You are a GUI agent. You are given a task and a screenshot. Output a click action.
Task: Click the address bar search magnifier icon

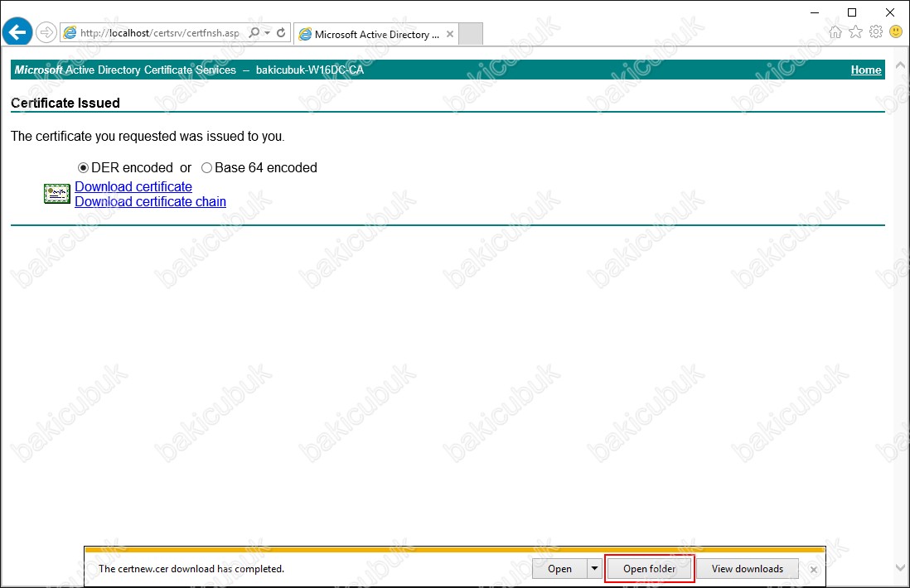(x=254, y=33)
